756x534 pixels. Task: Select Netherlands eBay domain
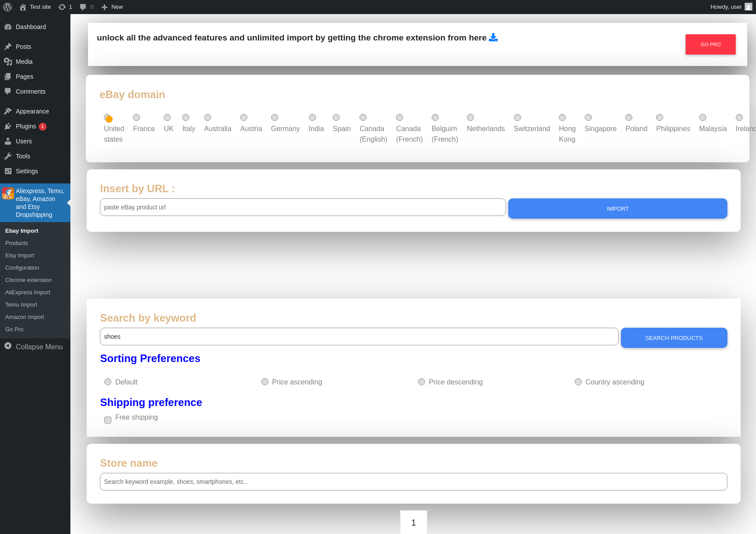tap(470, 117)
